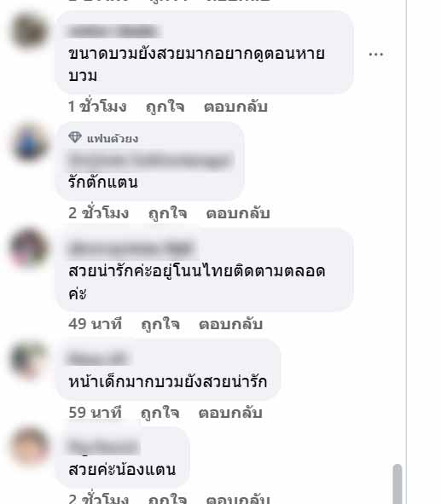Open avatar of the สวยค่ะน้องแตน commenter

click(30, 446)
